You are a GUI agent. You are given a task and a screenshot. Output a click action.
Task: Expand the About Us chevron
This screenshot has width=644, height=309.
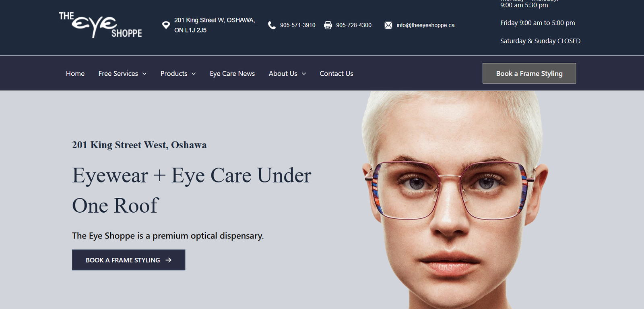point(304,74)
